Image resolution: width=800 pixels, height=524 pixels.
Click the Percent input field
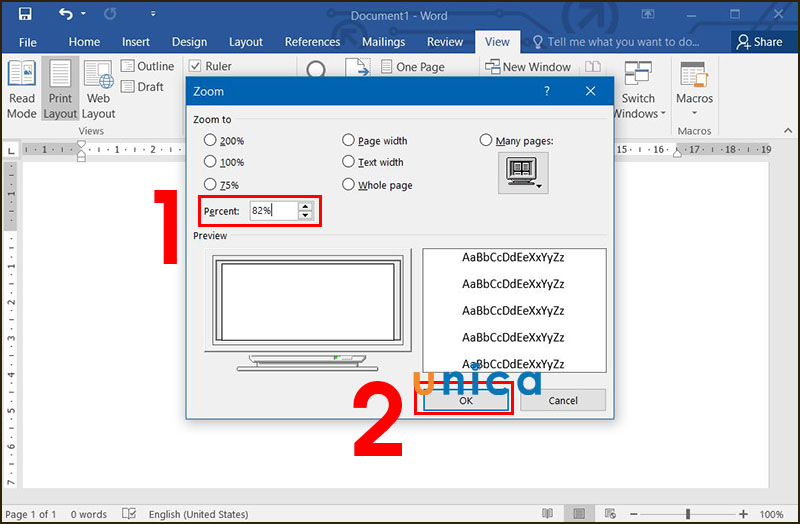pyautogui.click(x=273, y=211)
